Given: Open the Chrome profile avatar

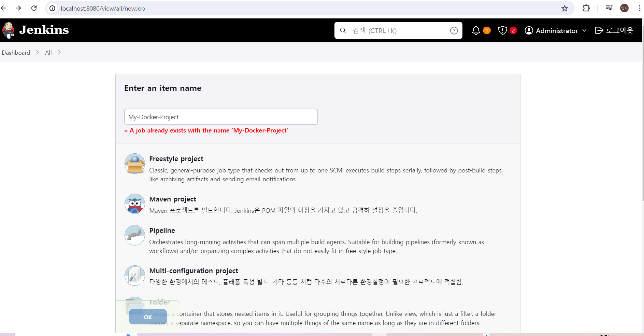Looking at the screenshot, I should pos(624,8).
